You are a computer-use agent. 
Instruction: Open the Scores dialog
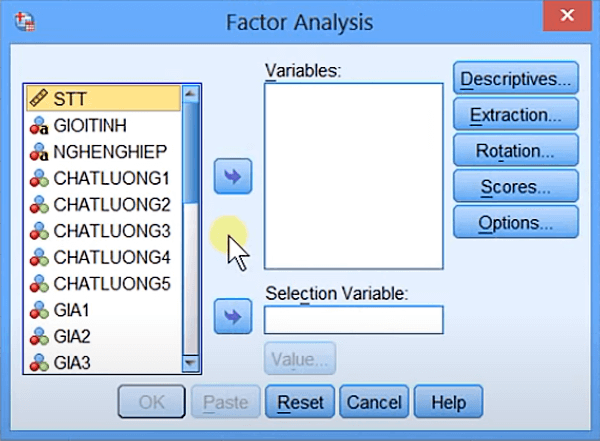coord(515,186)
